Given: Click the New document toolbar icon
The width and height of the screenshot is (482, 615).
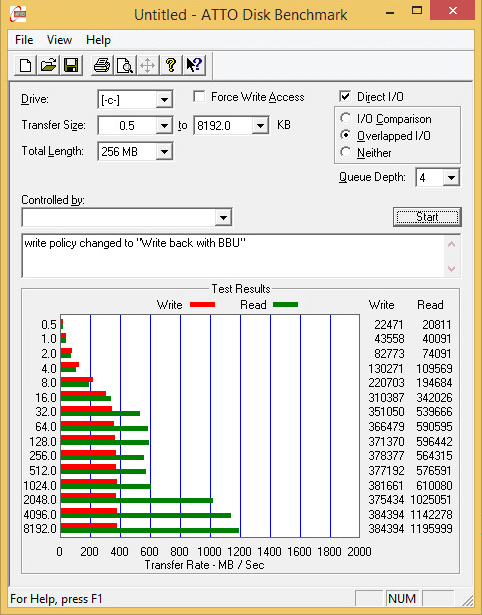Looking at the screenshot, I should (25, 65).
